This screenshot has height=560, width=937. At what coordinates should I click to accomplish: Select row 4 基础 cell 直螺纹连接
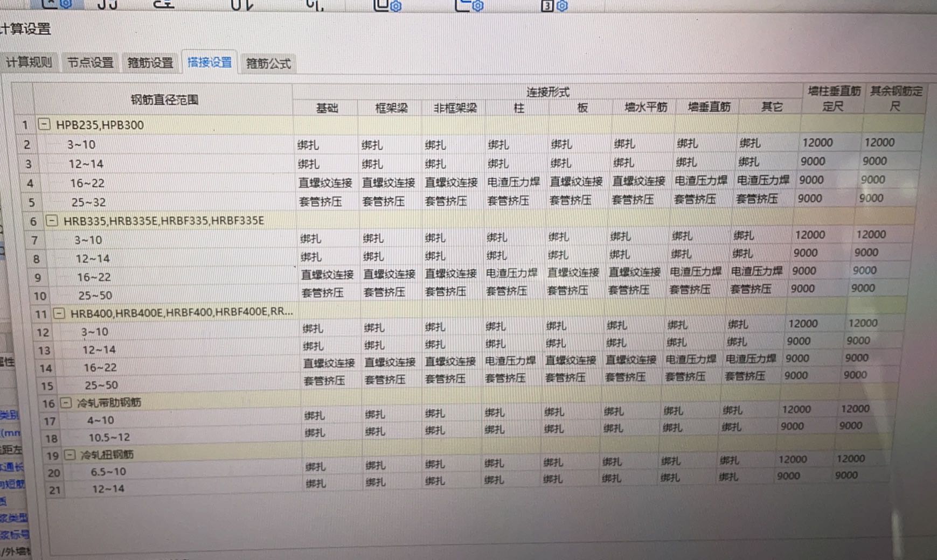pyautogui.click(x=325, y=183)
